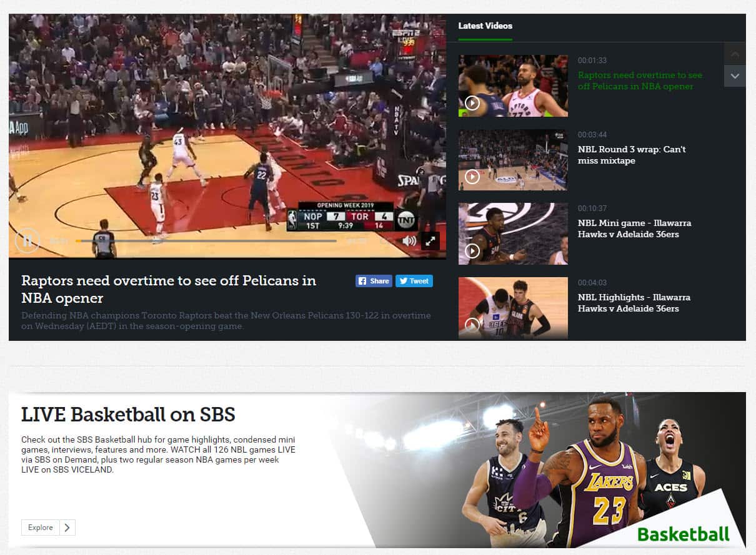Select the Illawarra Hawks v Adelaide 36ers thumbnail
The image size is (756, 555).
(512, 233)
